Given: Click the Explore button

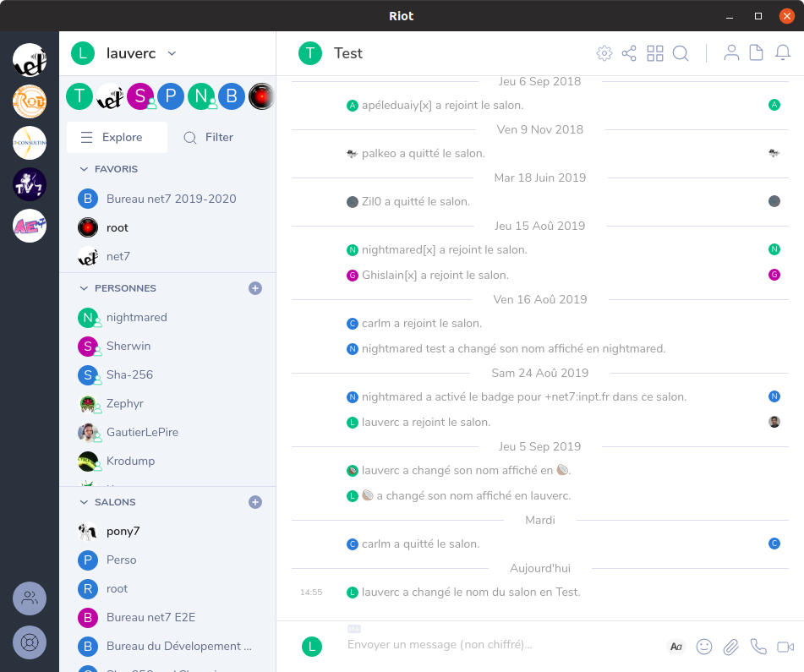Looking at the screenshot, I should tap(117, 137).
